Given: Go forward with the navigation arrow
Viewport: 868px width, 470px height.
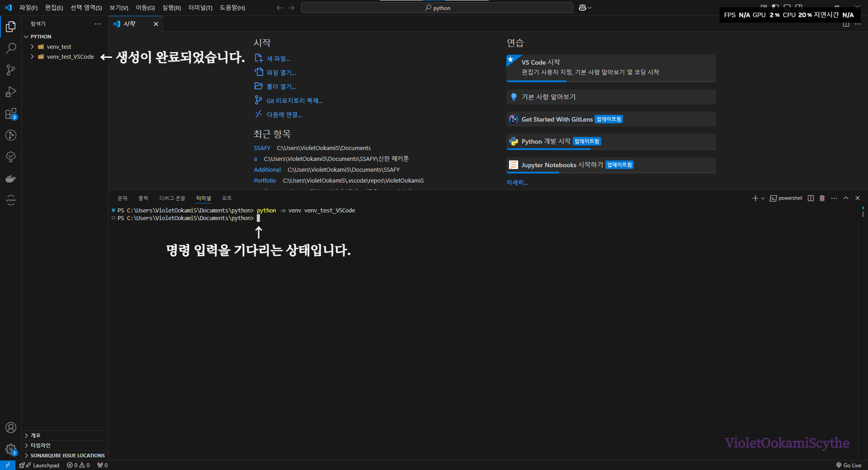Looking at the screenshot, I should click(x=292, y=8).
